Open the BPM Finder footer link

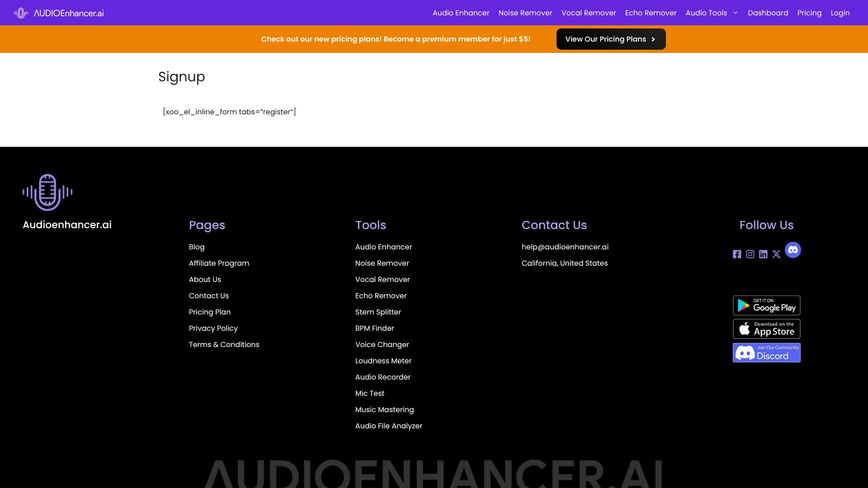pyautogui.click(x=374, y=328)
